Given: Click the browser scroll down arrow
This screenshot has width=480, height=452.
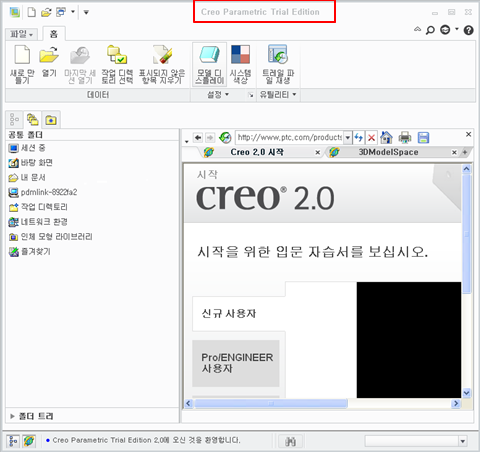Looking at the screenshot, I should (x=467, y=393).
